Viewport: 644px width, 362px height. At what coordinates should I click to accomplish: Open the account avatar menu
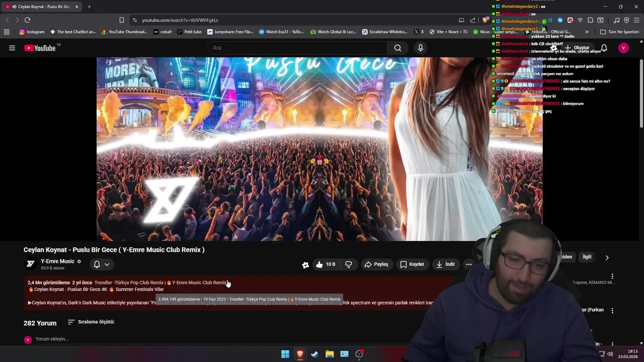click(623, 48)
